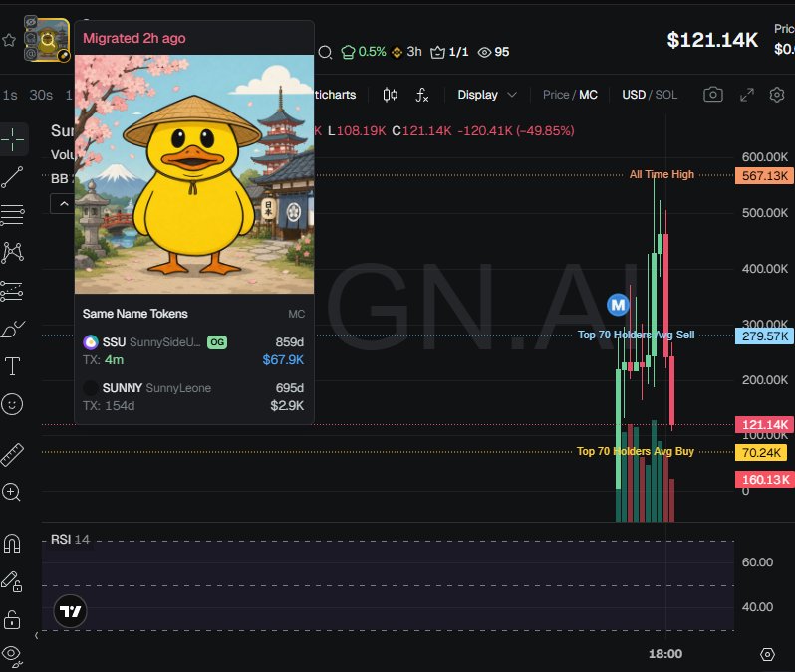Click the crown 1/1 indicator
The width and height of the screenshot is (795, 672).
point(449,52)
